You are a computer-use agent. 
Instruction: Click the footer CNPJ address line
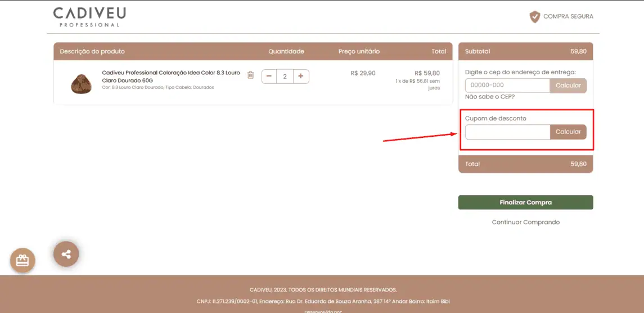pyautogui.click(x=323, y=302)
